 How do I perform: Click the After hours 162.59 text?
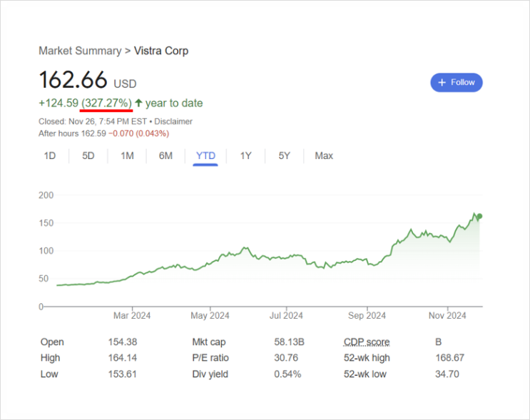tap(72, 133)
